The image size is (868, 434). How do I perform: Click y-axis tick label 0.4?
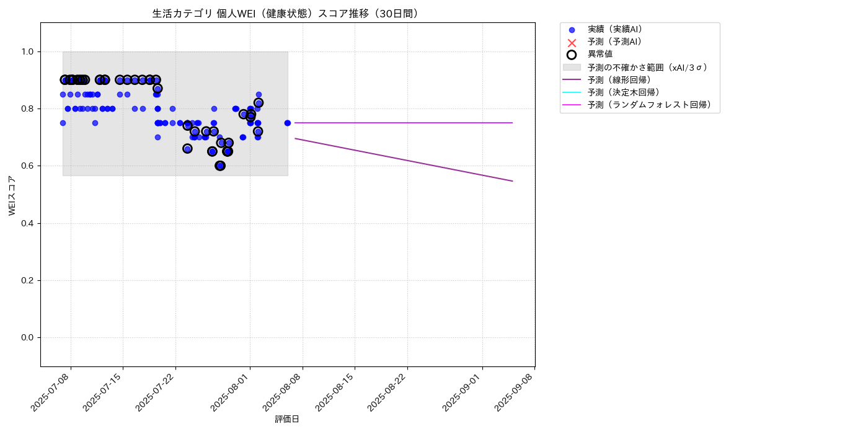pos(29,223)
